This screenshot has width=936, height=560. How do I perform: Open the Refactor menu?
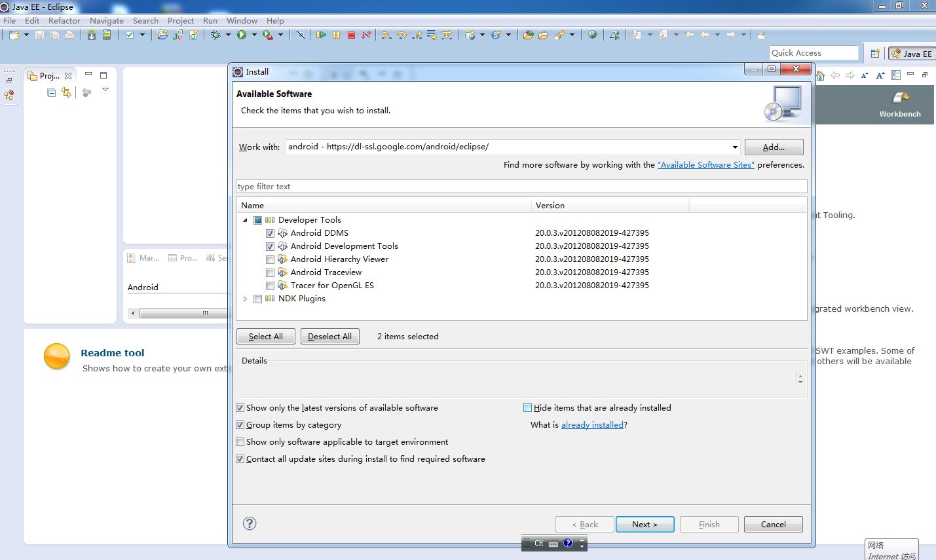coord(64,20)
